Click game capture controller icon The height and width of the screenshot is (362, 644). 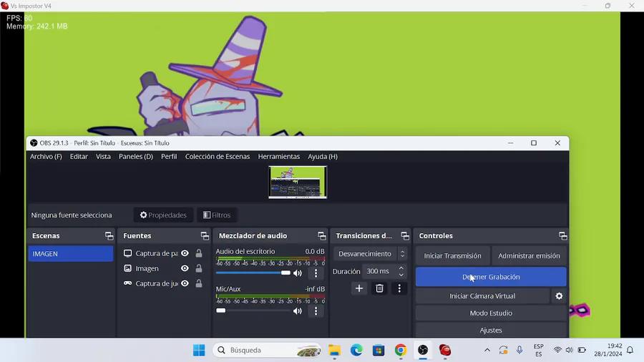click(x=128, y=283)
